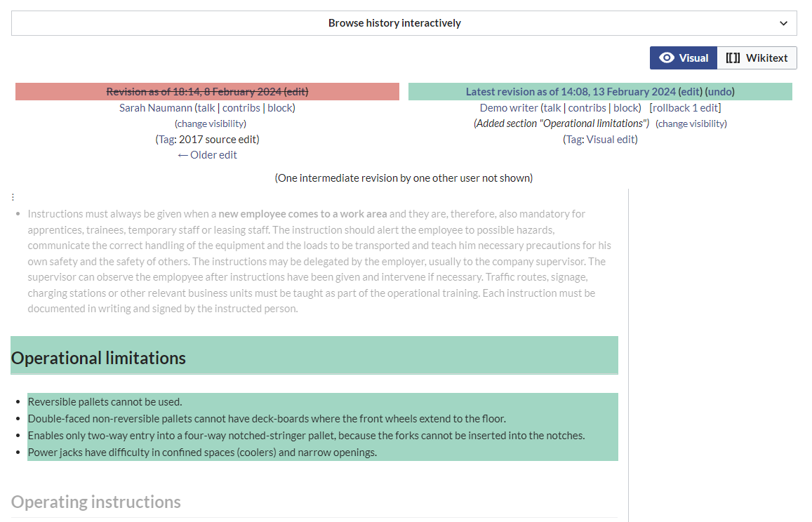The image size is (812, 522).
Task: Open Sarah Naumann's user page
Action: [155, 108]
